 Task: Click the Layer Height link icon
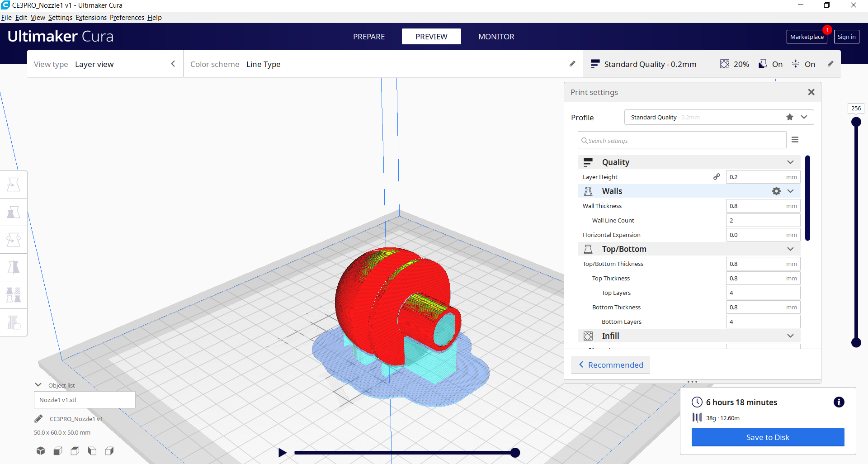717,177
